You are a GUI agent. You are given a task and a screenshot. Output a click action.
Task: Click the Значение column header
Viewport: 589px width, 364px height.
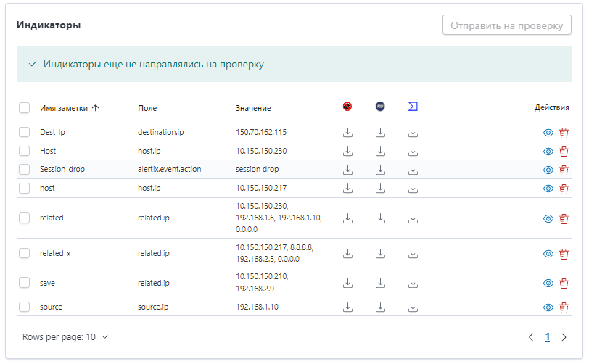(x=253, y=108)
